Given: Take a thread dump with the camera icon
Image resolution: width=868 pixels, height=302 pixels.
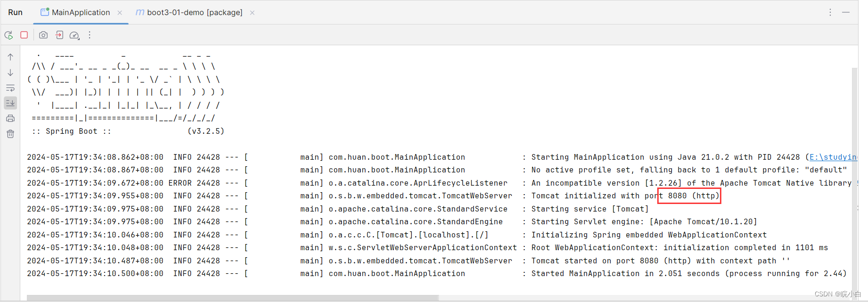Looking at the screenshot, I should click(x=43, y=35).
